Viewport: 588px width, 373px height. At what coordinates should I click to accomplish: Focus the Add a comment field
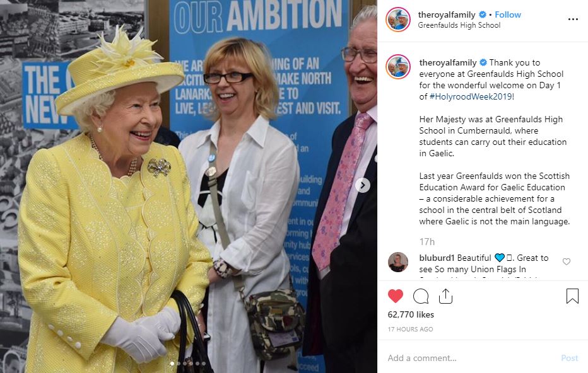tap(471, 358)
